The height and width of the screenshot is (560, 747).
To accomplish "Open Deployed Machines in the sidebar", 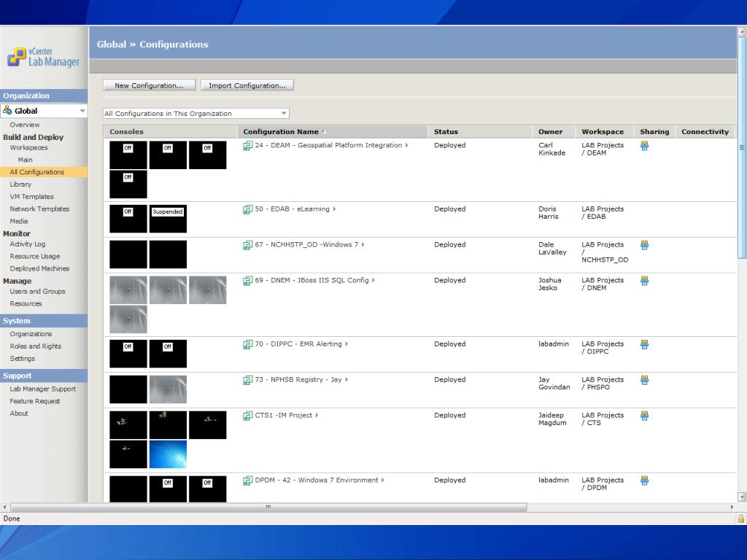I will click(x=39, y=268).
